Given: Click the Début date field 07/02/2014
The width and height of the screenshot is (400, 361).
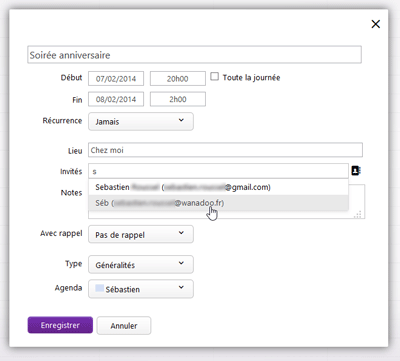Looking at the screenshot, I should (116, 79).
